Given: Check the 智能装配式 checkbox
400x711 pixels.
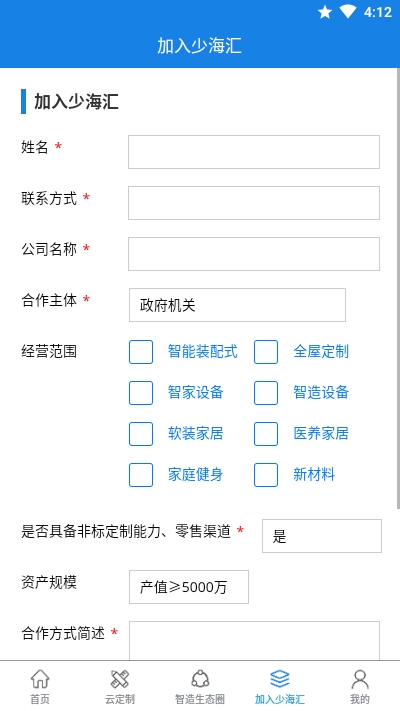Looking at the screenshot, I should (141, 352).
